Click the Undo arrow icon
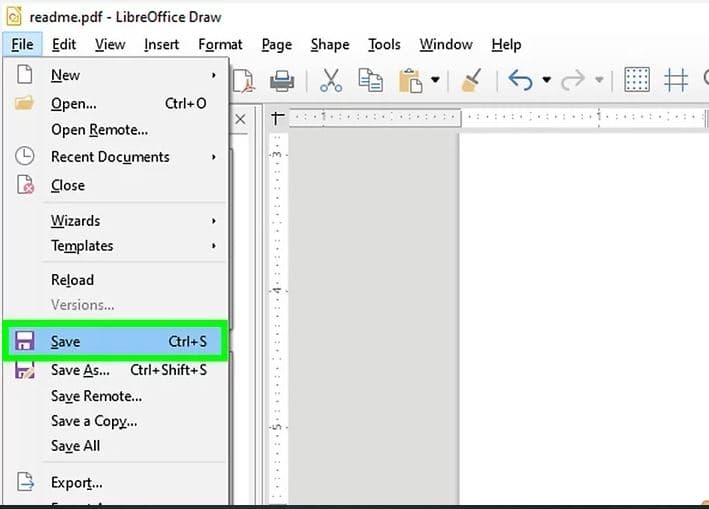 coord(520,80)
